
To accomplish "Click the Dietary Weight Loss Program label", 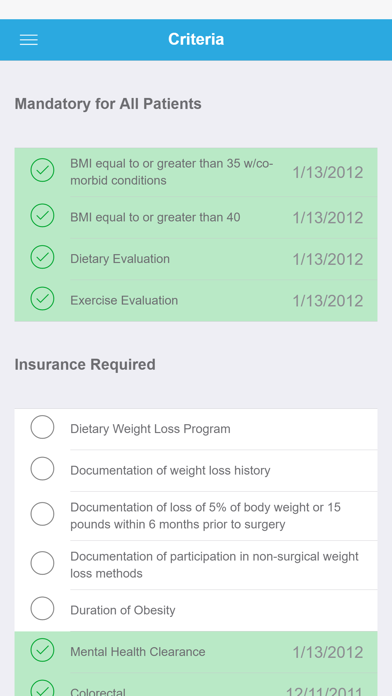I will 150,429.
